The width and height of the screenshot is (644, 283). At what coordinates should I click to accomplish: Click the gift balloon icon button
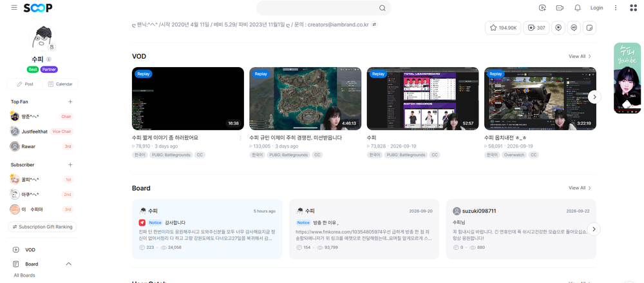[558, 28]
